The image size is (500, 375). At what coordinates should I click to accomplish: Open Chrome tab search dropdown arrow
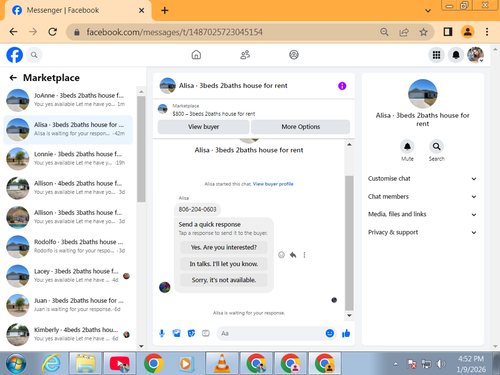pos(428,11)
